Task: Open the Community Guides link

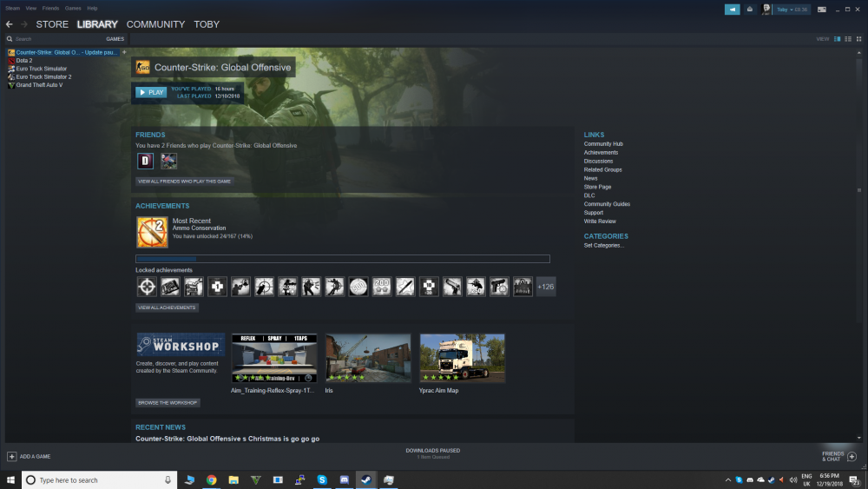Action: tap(607, 204)
